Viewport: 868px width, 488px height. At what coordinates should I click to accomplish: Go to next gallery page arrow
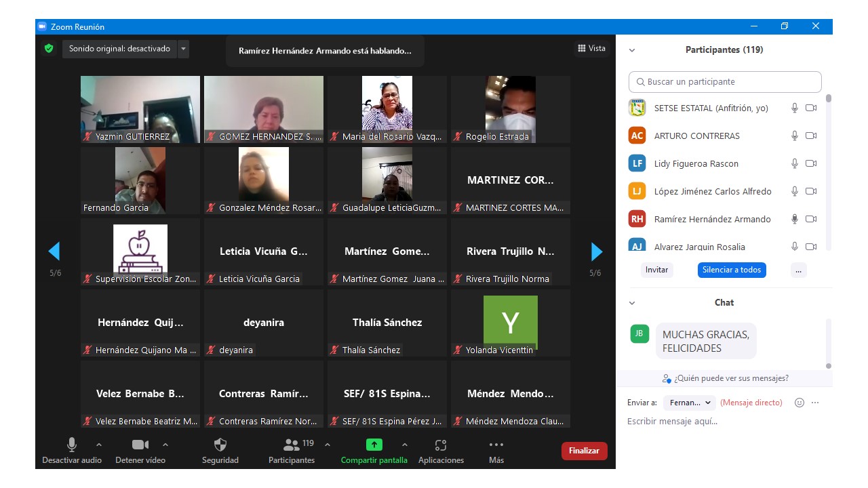(597, 251)
